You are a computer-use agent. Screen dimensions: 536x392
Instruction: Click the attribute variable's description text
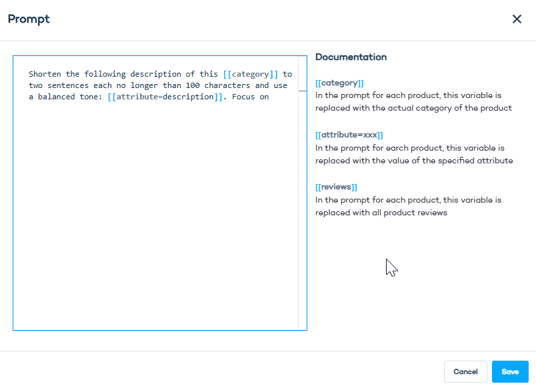click(413, 154)
